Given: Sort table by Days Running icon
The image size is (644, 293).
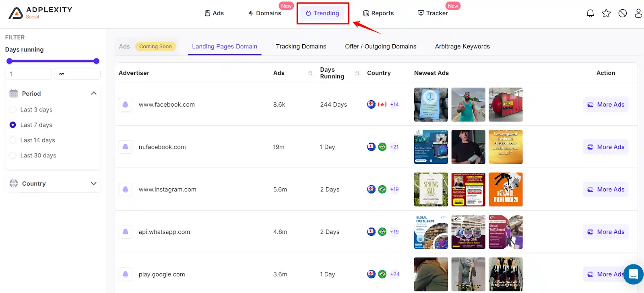Looking at the screenshot, I should pyautogui.click(x=357, y=73).
